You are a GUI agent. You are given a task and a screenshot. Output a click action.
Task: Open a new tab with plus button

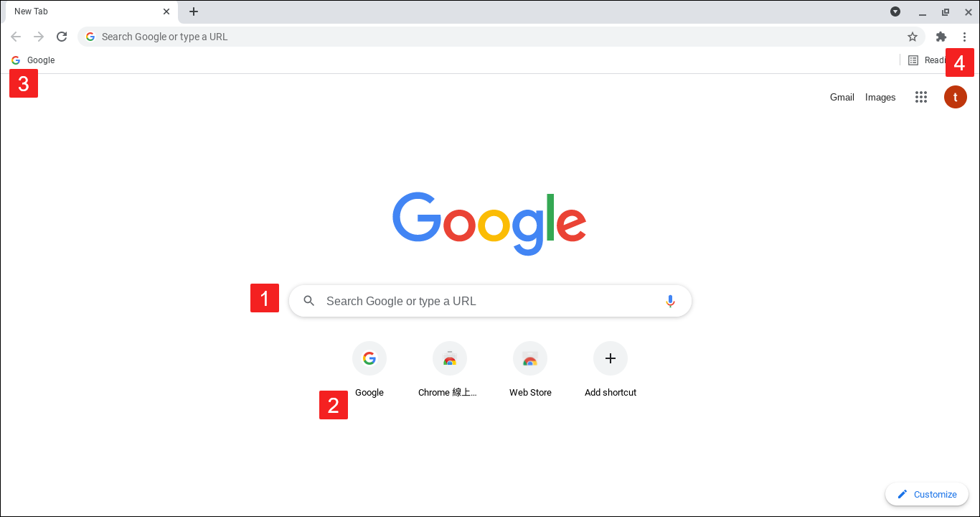pos(194,11)
